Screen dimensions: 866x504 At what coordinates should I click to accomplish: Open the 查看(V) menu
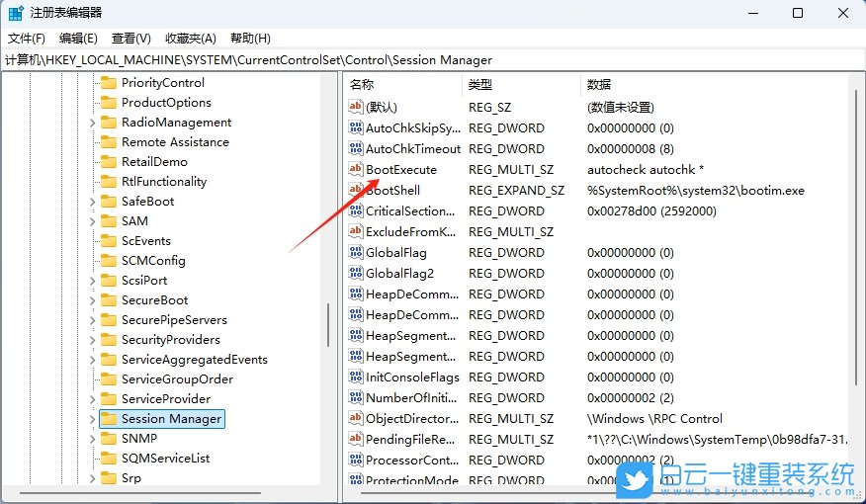(130, 39)
